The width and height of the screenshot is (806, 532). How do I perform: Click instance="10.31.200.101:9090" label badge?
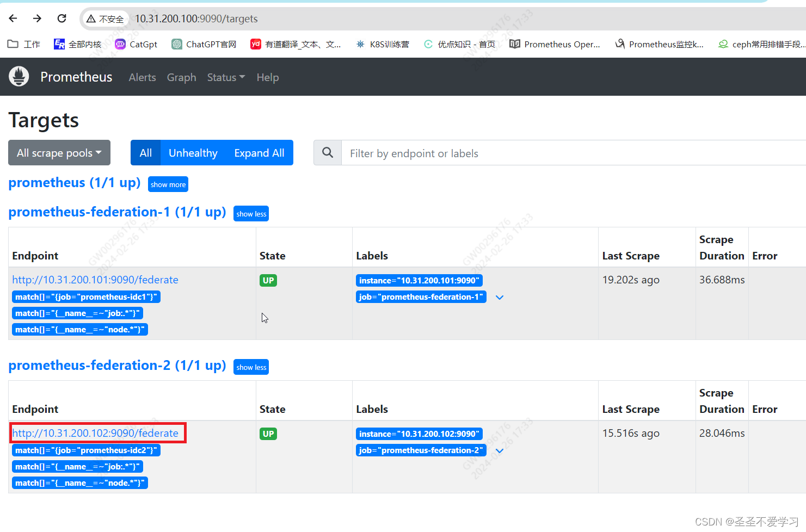(x=419, y=281)
